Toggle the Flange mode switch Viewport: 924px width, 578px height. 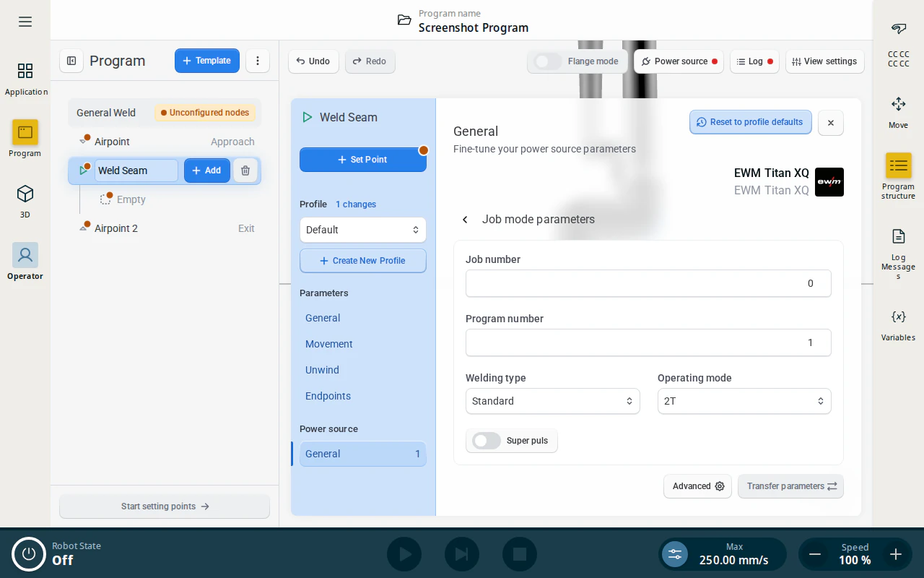point(548,61)
